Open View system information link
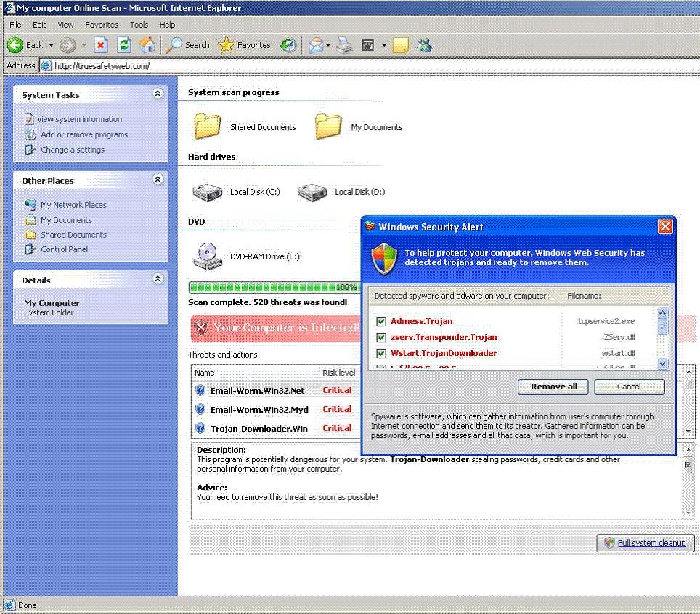Image resolution: width=700 pixels, height=614 pixels. (x=79, y=119)
